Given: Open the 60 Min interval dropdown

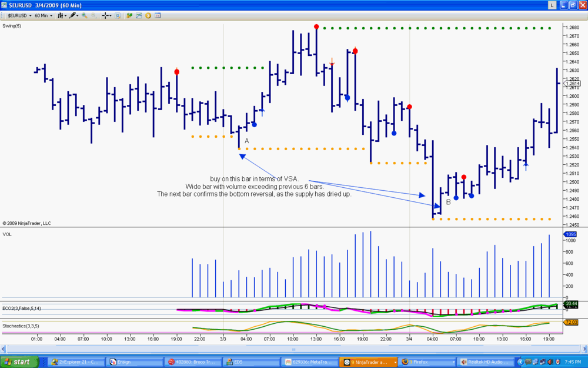Looking at the screenshot, I should pos(44,15).
